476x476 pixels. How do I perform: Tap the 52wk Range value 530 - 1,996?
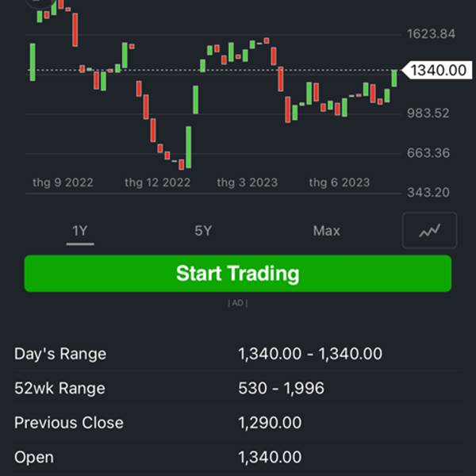click(x=281, y=389)
